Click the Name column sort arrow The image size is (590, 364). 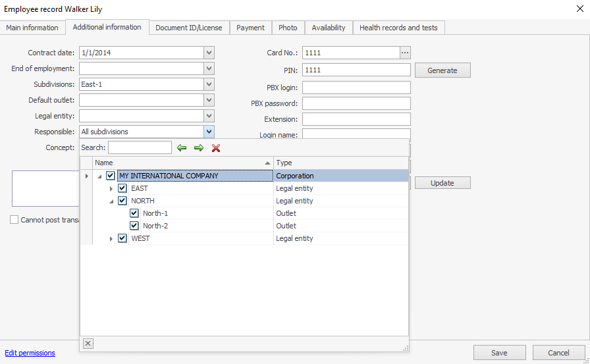pos(267,163)
